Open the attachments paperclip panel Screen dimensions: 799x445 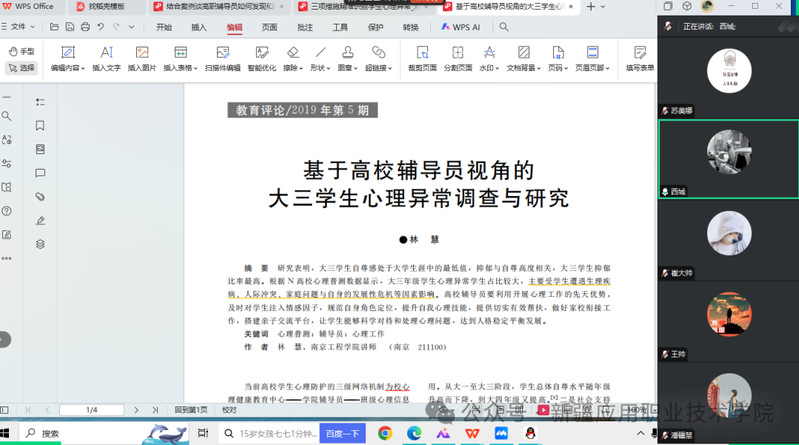coord(40,196)
